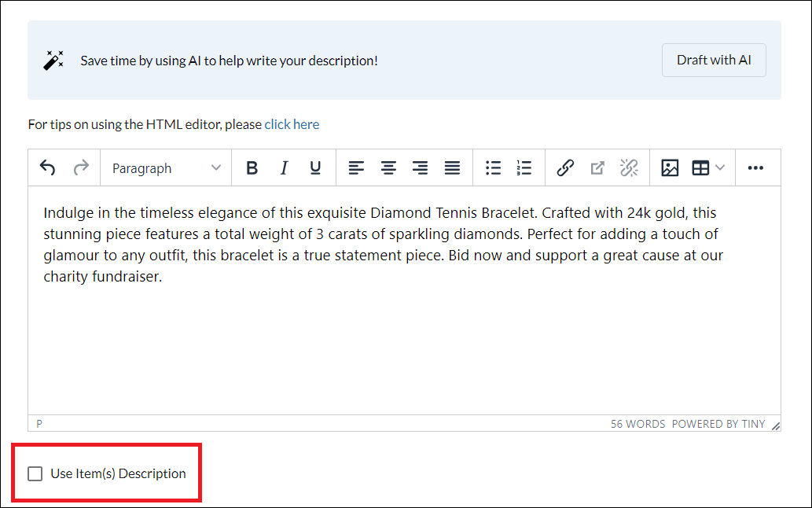The width and height of the screenshot is (812, 508).
Task: Select the P element in the status bar
Action: pos(39,423)
